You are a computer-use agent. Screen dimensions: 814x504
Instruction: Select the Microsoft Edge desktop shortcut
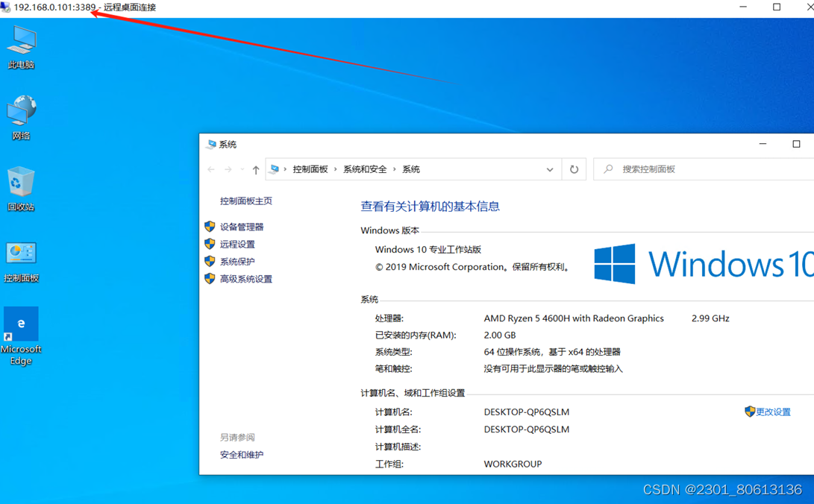point(22,336)
